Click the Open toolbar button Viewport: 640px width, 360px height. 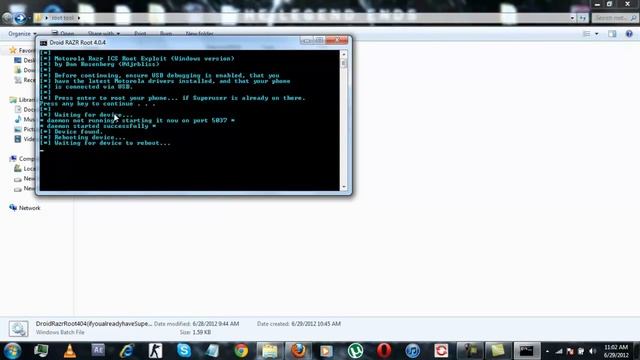(63, 33)
